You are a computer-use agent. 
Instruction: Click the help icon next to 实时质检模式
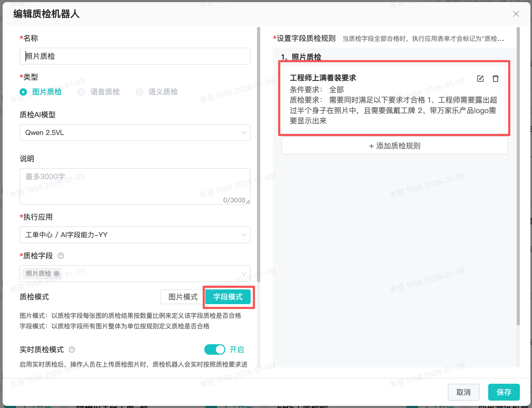click(x=72, y=349)
